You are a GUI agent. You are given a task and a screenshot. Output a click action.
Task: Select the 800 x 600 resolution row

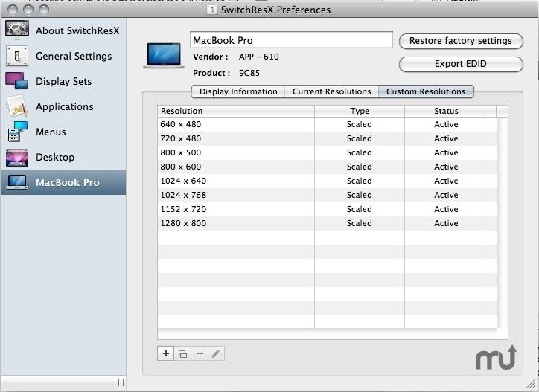point(327,167)
